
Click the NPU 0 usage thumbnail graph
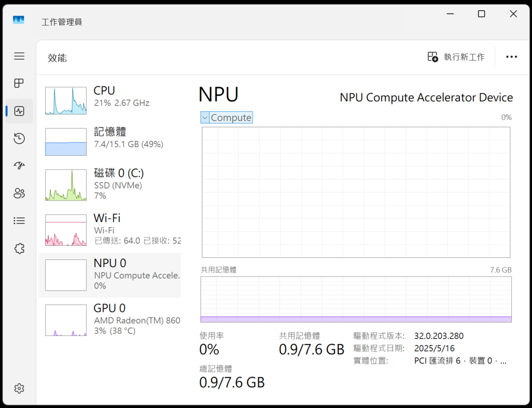[66, 275]
